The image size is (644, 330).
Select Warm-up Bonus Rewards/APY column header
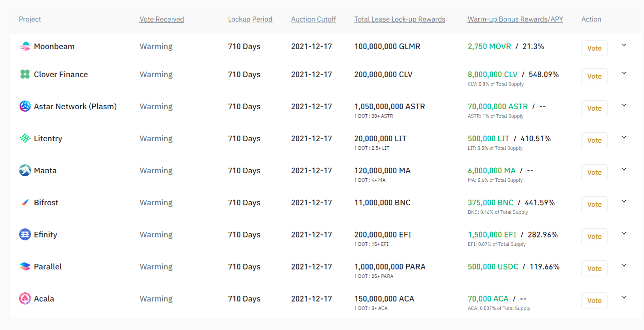[x=515, y=20]
